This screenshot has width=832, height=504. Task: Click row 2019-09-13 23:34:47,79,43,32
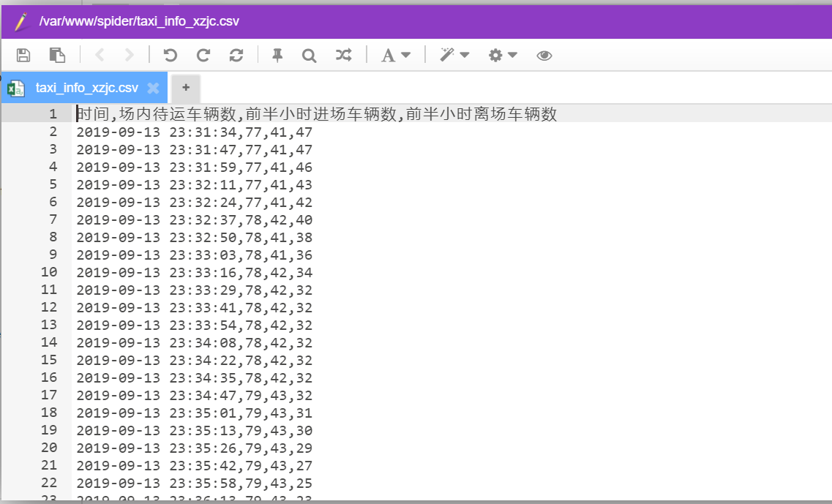click(x=194, y=395)
